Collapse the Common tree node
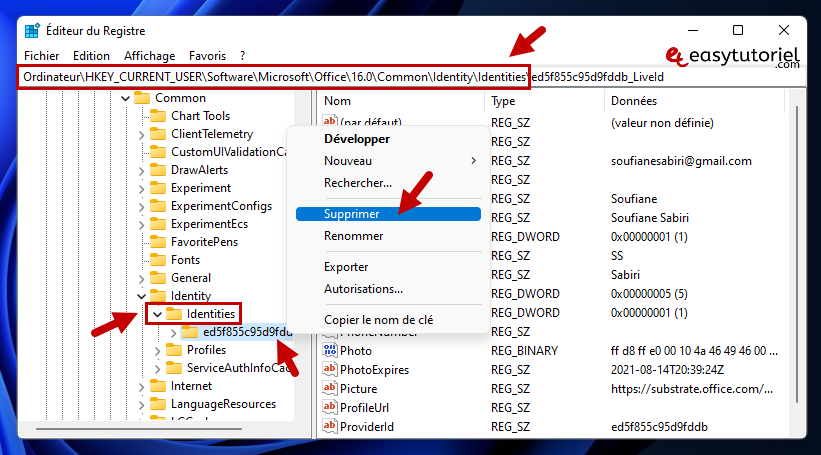The height and width of the screenshot is (455, 821). (126, 98)
